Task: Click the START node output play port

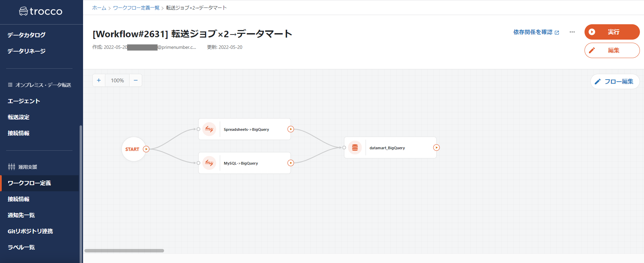Action: coord(146,149)
